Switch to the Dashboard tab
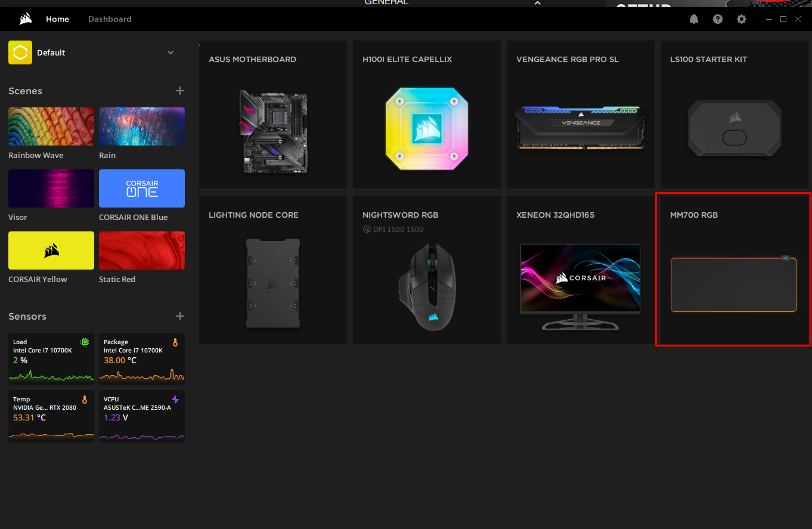The height and width of the screenshot is (529, 812). point(110,18)
